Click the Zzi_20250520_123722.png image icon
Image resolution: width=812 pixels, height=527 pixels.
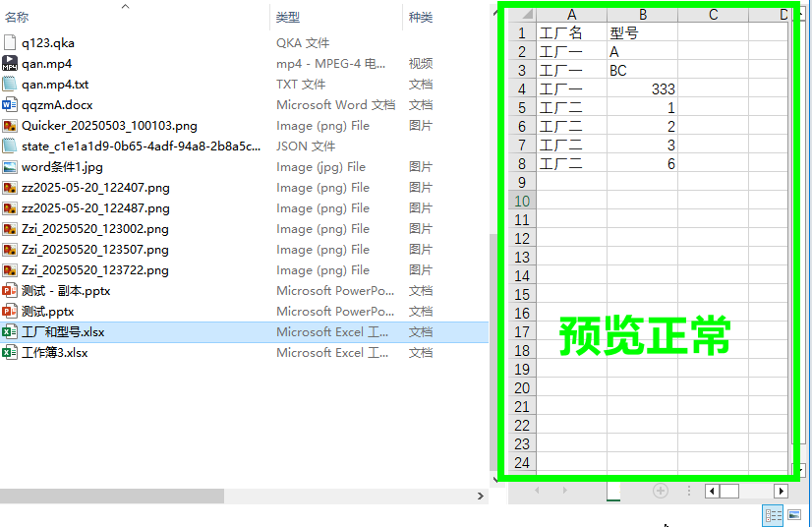pyautogui.click(x=9, y=270)
